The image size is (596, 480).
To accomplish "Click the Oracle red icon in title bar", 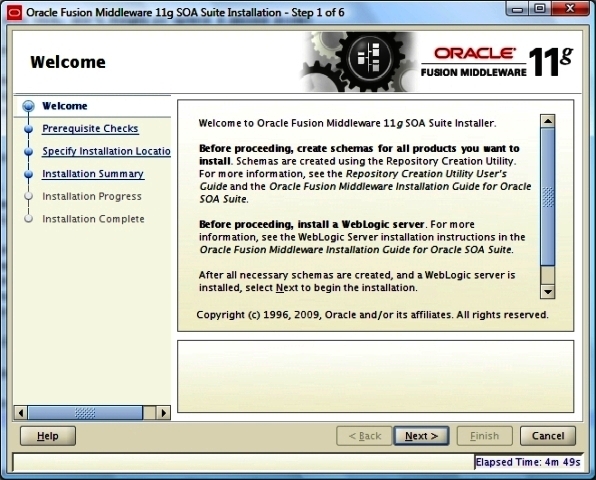I will (14, 13).
